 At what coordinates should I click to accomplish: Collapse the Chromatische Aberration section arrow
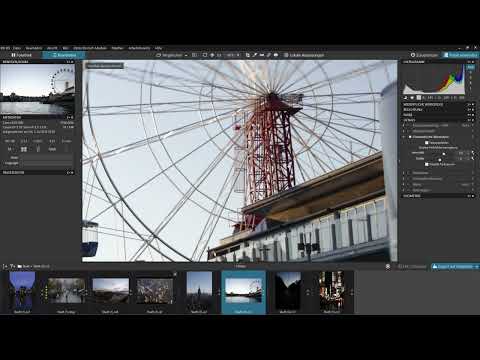click(x=404, y=137)
